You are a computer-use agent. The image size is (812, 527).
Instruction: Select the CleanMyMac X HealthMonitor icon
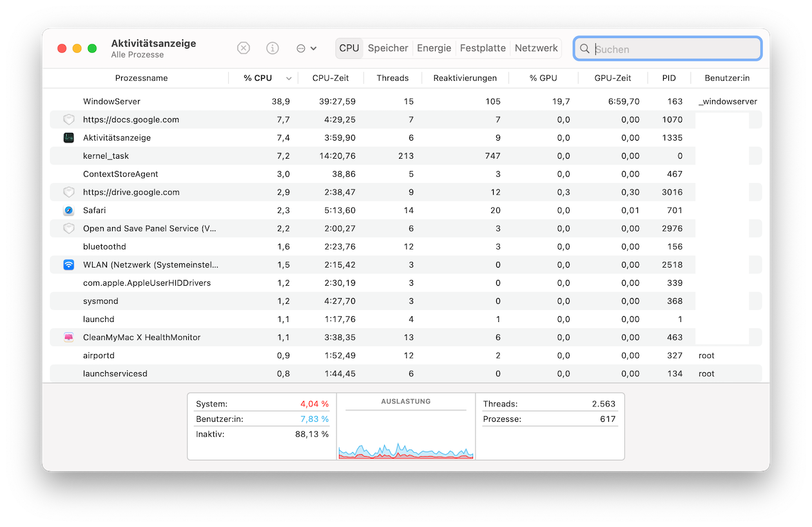69,337
